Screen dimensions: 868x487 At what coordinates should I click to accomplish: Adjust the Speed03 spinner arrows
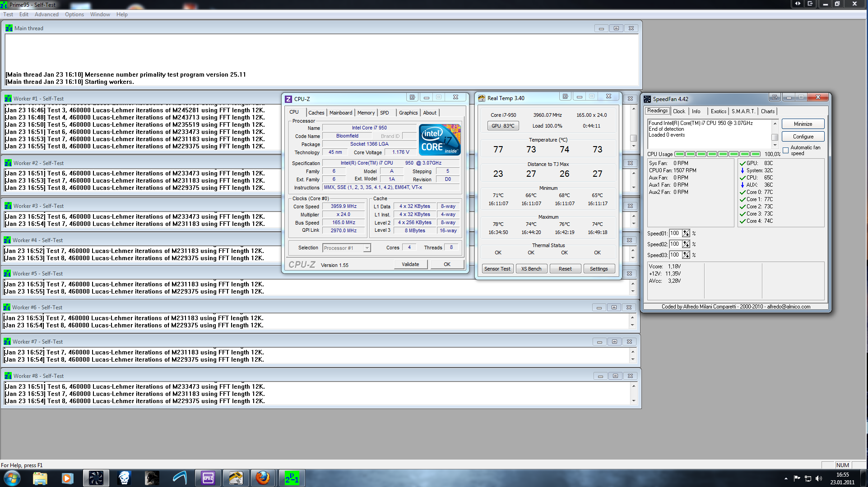tap(686, 255)
